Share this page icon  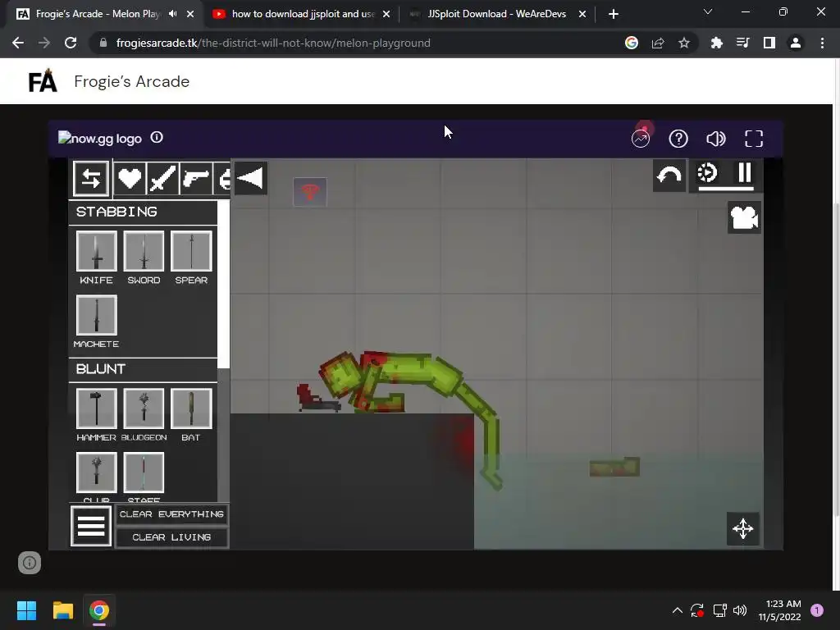pyautogui.click(x=658, y=43)
